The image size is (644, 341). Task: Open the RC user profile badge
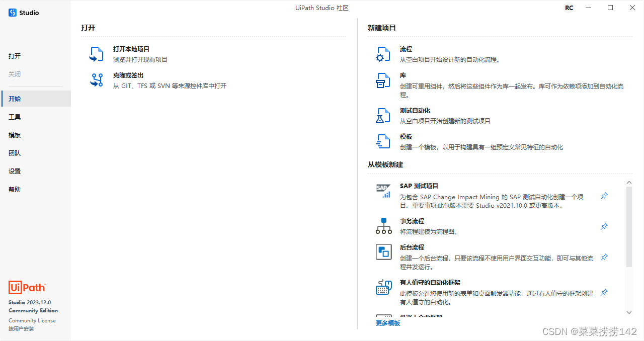pyautogui.click(x=569, y=8)
